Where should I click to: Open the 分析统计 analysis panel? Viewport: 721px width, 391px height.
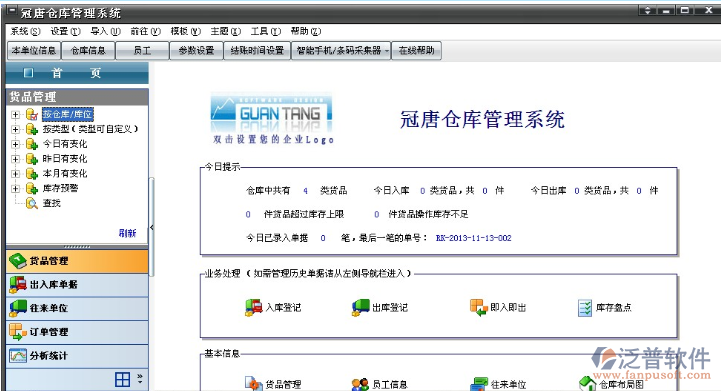(x=77, y=356)
